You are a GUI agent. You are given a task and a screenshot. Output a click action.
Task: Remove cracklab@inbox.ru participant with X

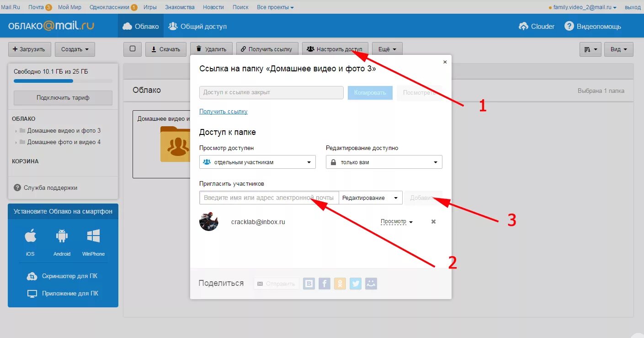pos(433,221)
